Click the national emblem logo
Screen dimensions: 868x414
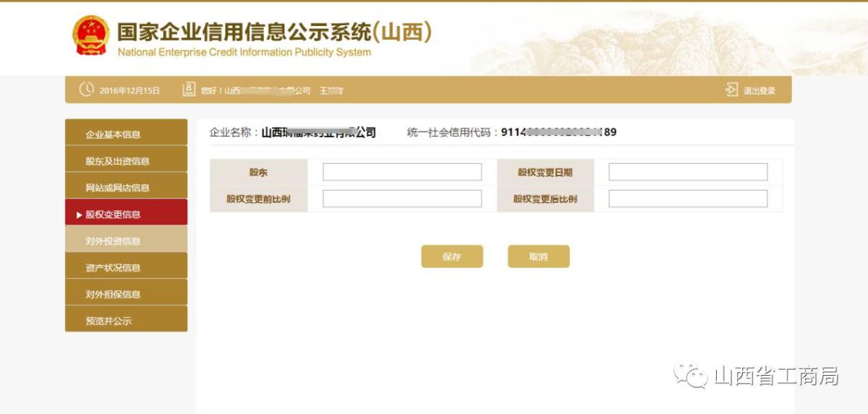(x=91, y=35)
